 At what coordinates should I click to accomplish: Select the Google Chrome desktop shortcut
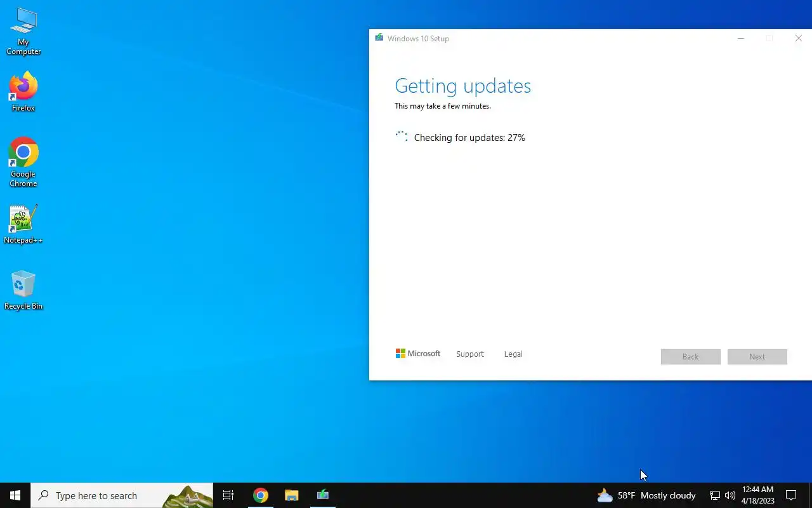pyautogui.click(x=23, y=163)
